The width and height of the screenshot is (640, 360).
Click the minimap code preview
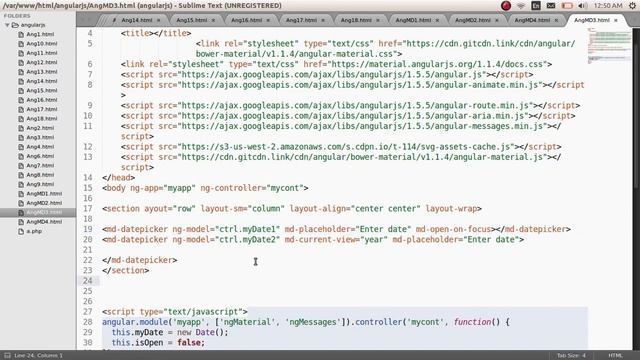coord(609,45)
